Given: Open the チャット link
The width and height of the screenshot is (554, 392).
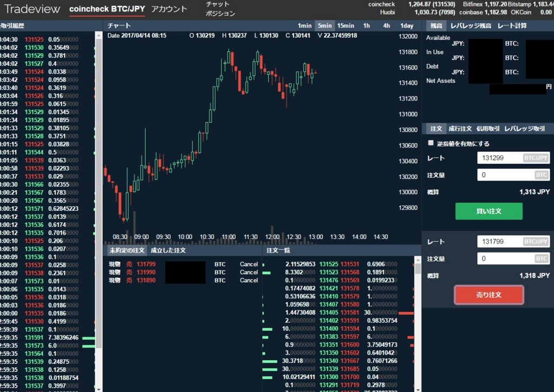Looking at the screenshot, I should pos(217,4).
